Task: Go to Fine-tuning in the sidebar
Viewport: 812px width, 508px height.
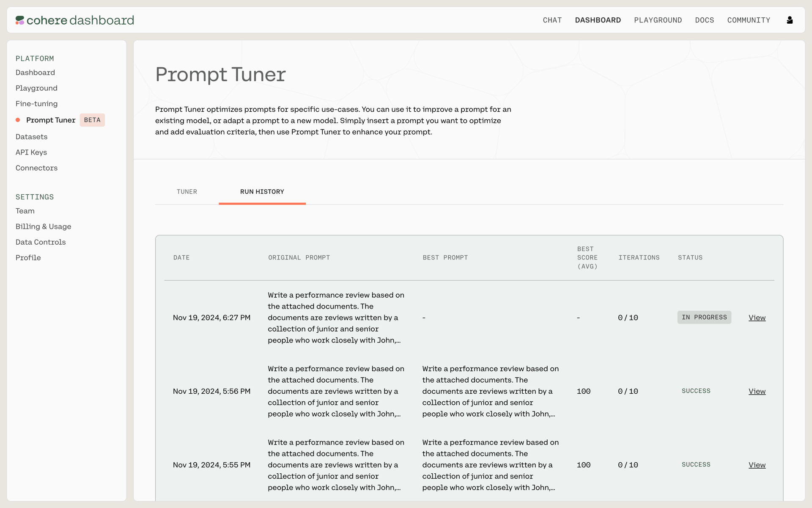Action: point(37,104)
